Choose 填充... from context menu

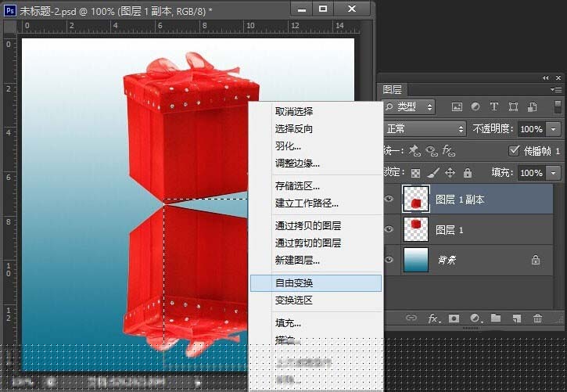[315, 323]
